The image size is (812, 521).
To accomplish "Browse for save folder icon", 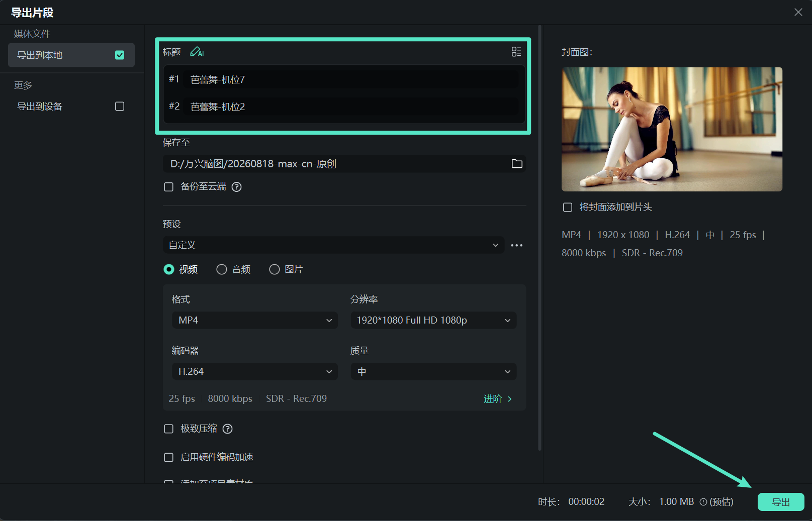I will tap(517, 164).
